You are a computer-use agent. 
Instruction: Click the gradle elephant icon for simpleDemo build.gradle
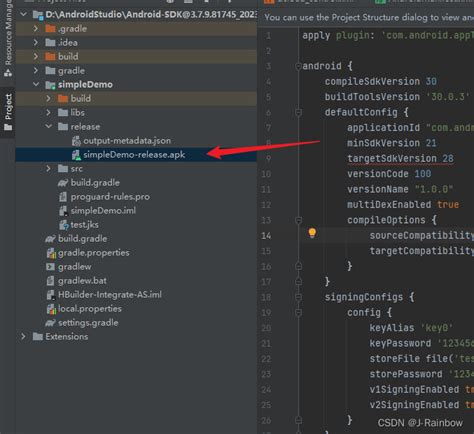pos(63,183)
